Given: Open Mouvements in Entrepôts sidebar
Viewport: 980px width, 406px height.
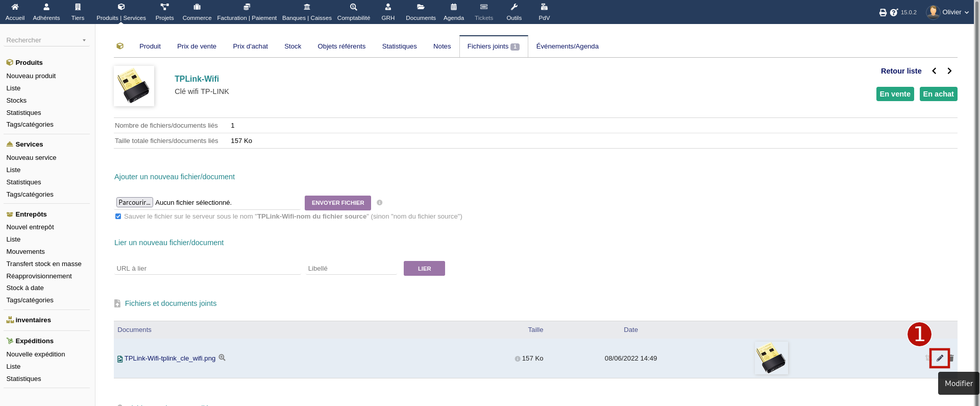Looking at the screenshot, I should [x=26, y=252].
